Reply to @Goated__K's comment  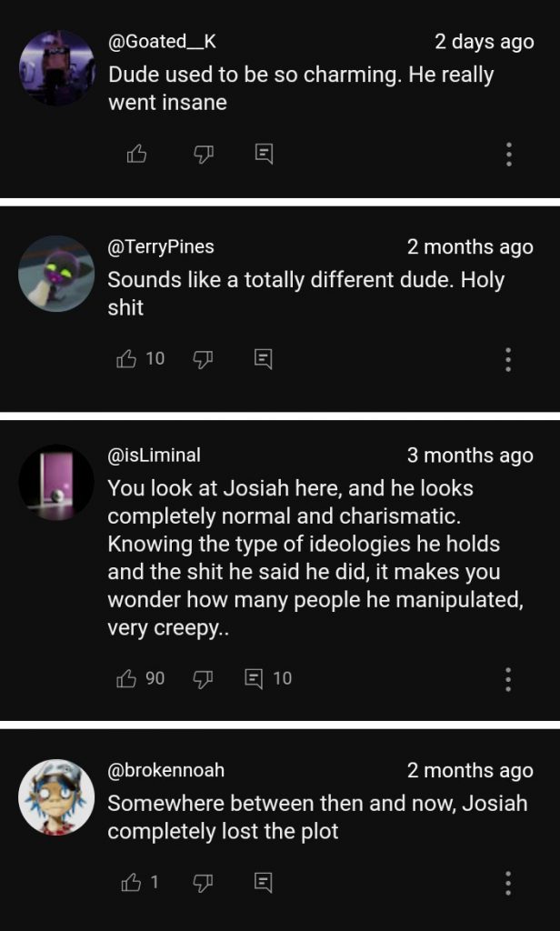tap(264, 155)
